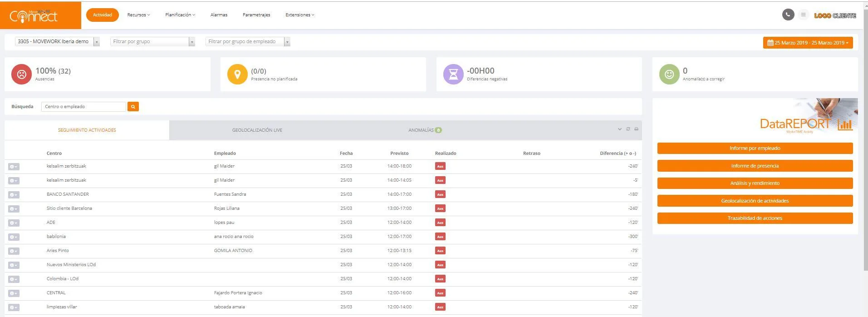Open the Planificación menu
This screenshot has width=868, height=317.
[x=180, y=15]
